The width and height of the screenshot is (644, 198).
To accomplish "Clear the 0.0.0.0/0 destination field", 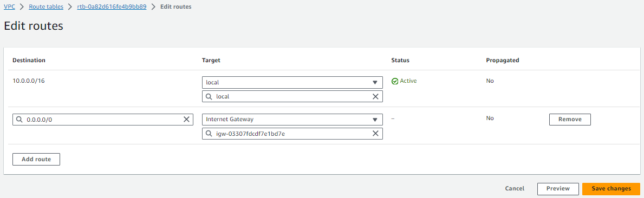I will point(186,120).
